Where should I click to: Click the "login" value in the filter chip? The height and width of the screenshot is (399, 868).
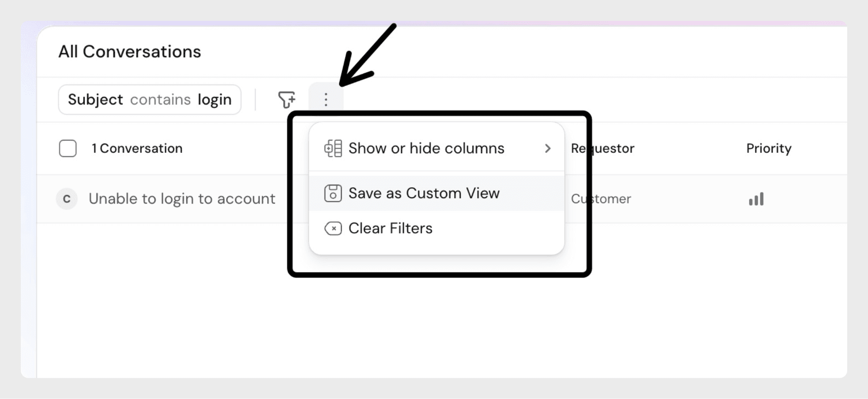(215, 100)
